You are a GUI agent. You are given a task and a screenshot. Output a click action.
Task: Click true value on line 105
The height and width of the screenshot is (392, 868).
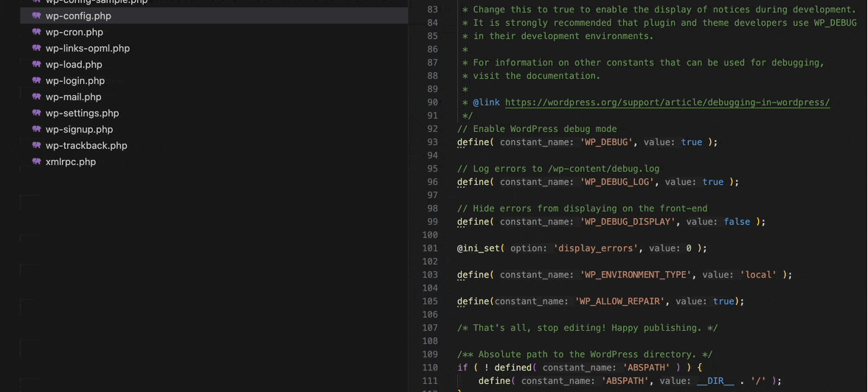[723, 301]
